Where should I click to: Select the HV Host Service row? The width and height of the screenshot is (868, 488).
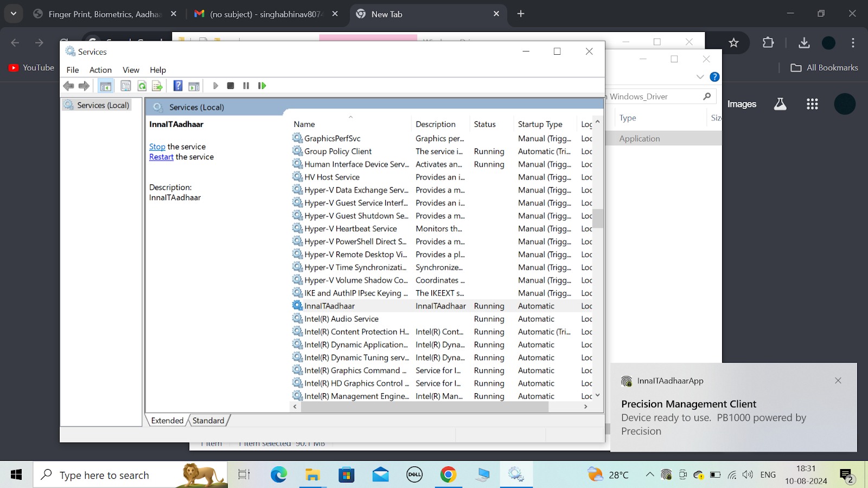pos(442,177)
